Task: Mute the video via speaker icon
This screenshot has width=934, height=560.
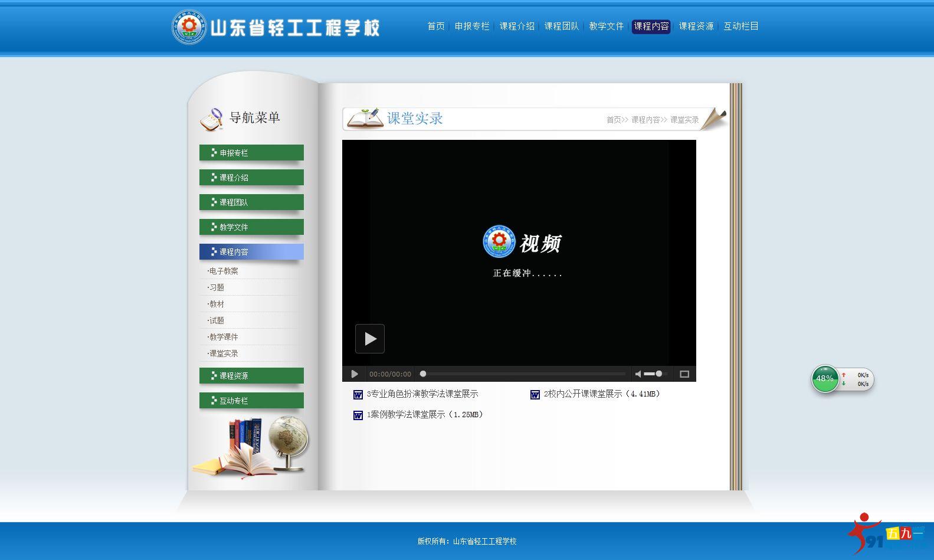Action: [638, 374]
